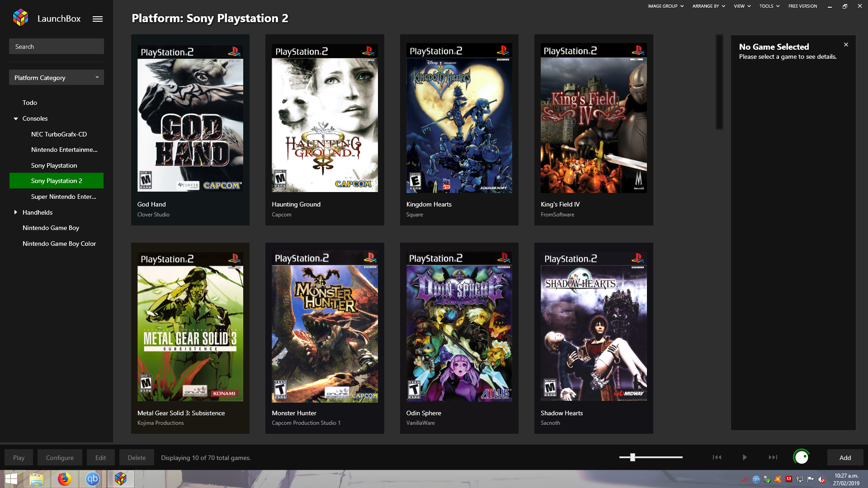This screenshot has width=868, height=488.
Task: Click the next track icon
Action: (773, 457)
